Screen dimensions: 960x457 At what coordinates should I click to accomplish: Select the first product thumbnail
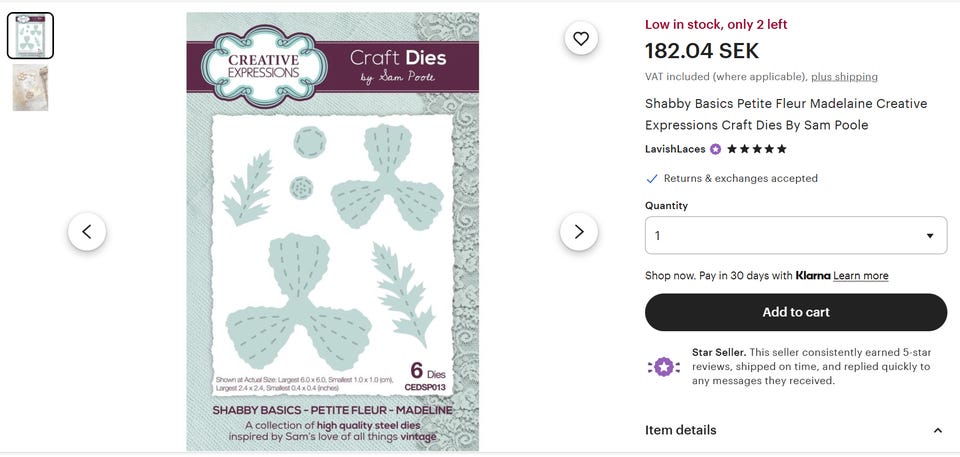pos(30,36)
